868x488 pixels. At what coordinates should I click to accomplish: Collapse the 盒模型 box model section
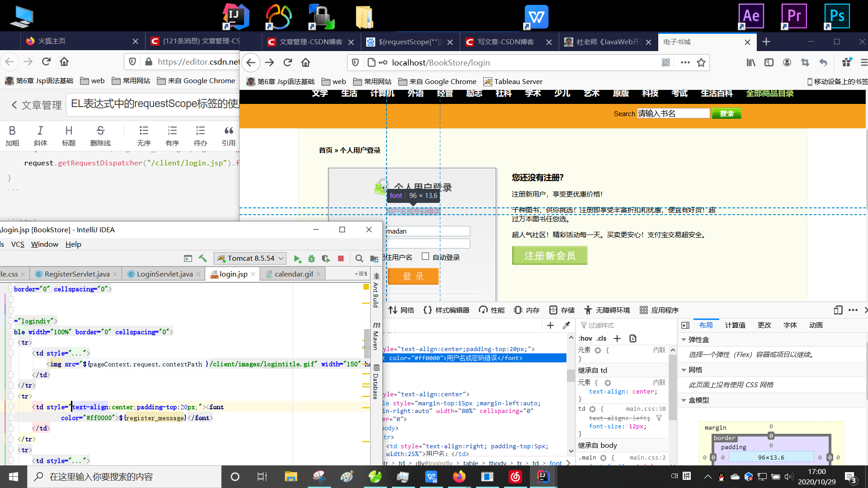(684, 400)
